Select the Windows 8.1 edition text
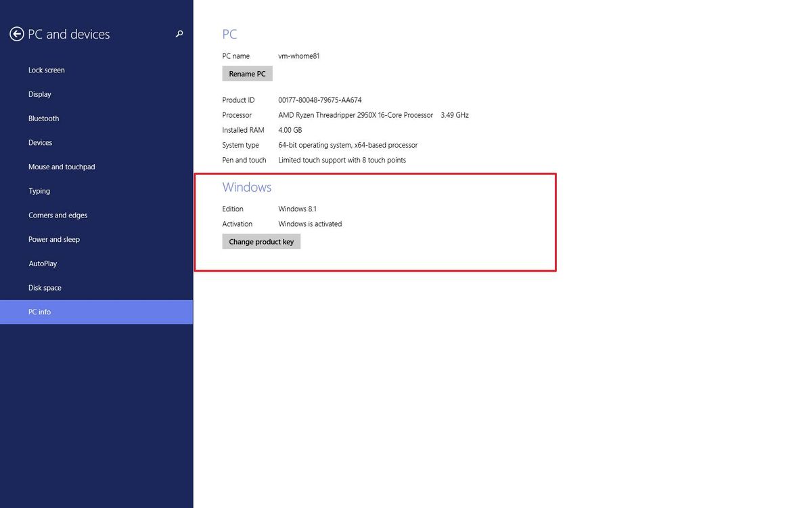 point(297,209)
